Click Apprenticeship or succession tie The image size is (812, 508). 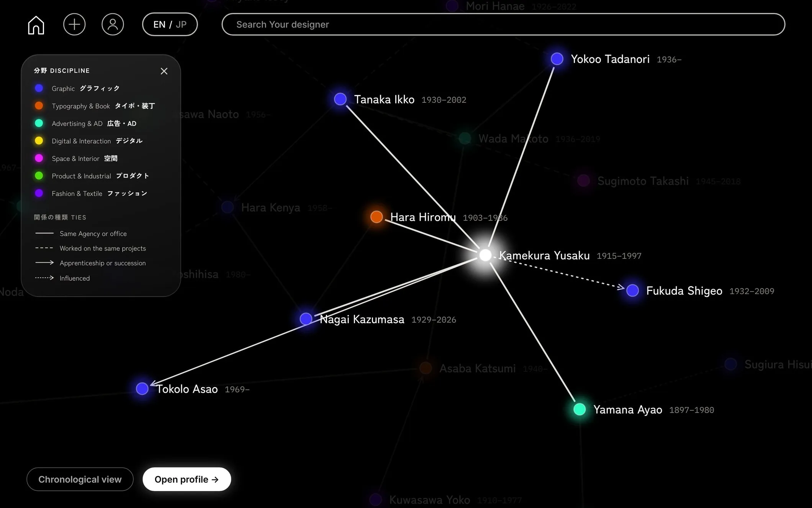click(x=90, y=263)
